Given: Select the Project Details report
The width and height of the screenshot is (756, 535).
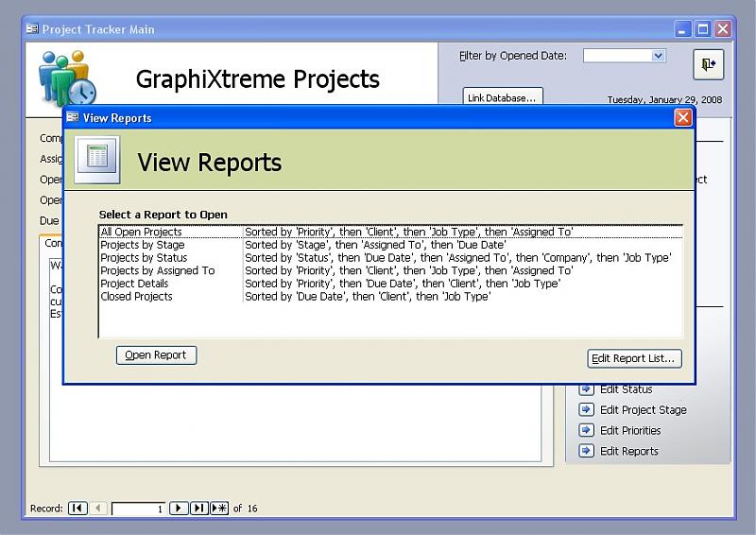Looking at the screenshot, I should tap(391, 284).
